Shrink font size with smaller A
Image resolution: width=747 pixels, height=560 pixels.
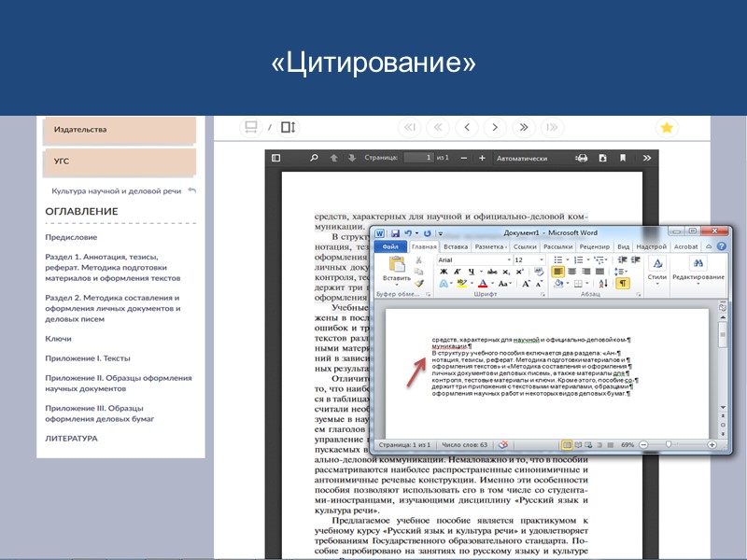coord(540,284)
